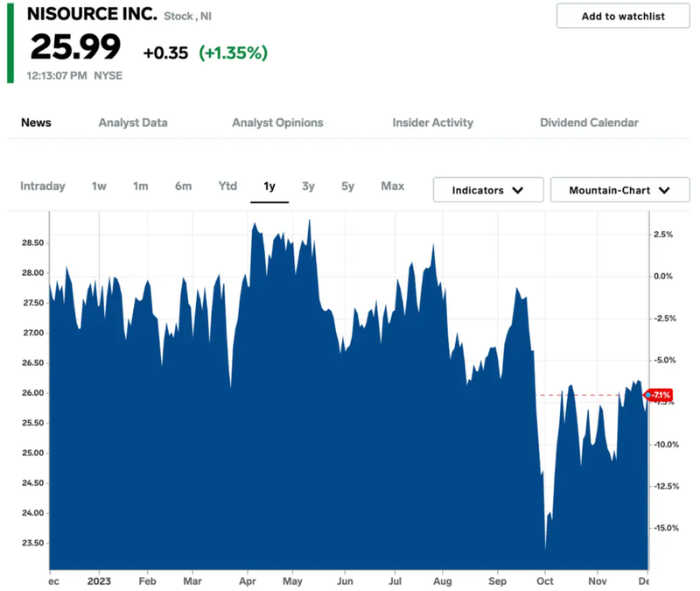Click the 24.50 price axis label
Screen dimensions: 700x591
click(33, 483)
